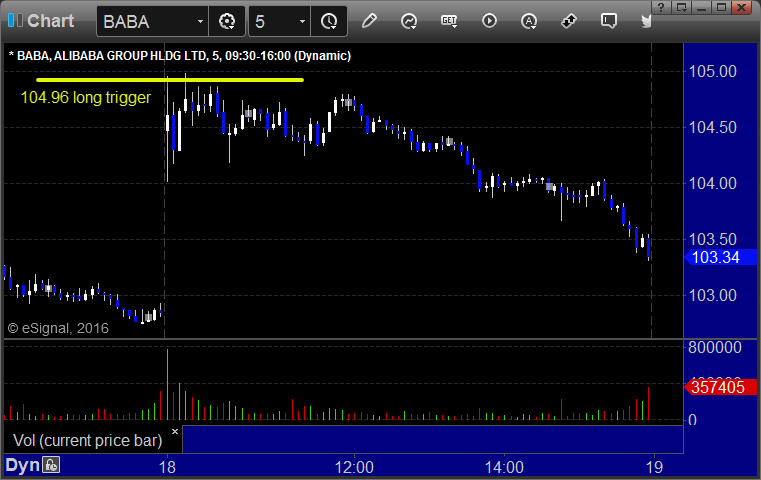Viewport: 761px width, 480px height.
Task: Click the pushpin link icon
Action: (568, 21)
